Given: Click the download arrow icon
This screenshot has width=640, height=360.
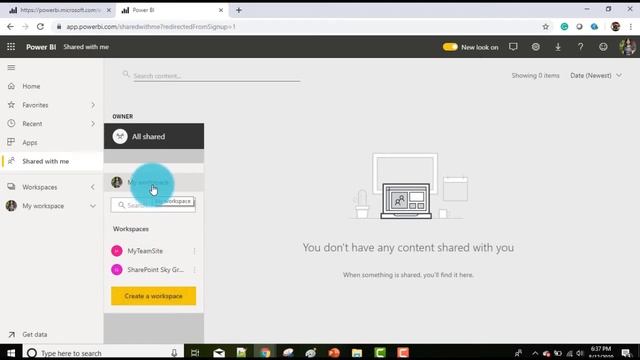Looking at the screenshot, I should click(x=558, y=47).
